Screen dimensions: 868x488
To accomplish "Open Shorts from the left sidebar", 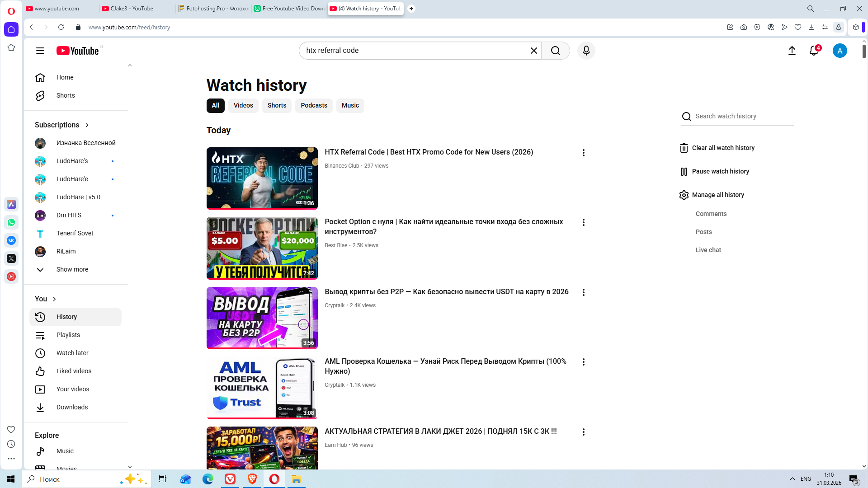I will tap(66, 95).
